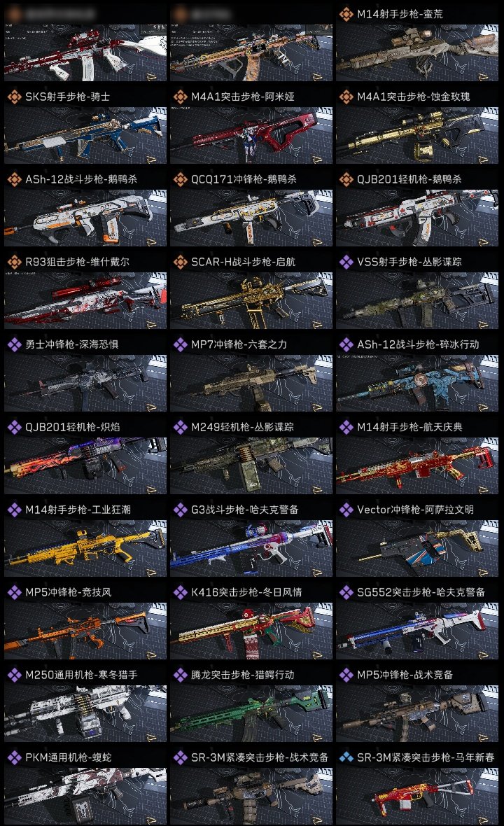
Task: Open the ASh-12战斗步枪-鹅鸭杀 weapon preview
Action: click(85, 218)
